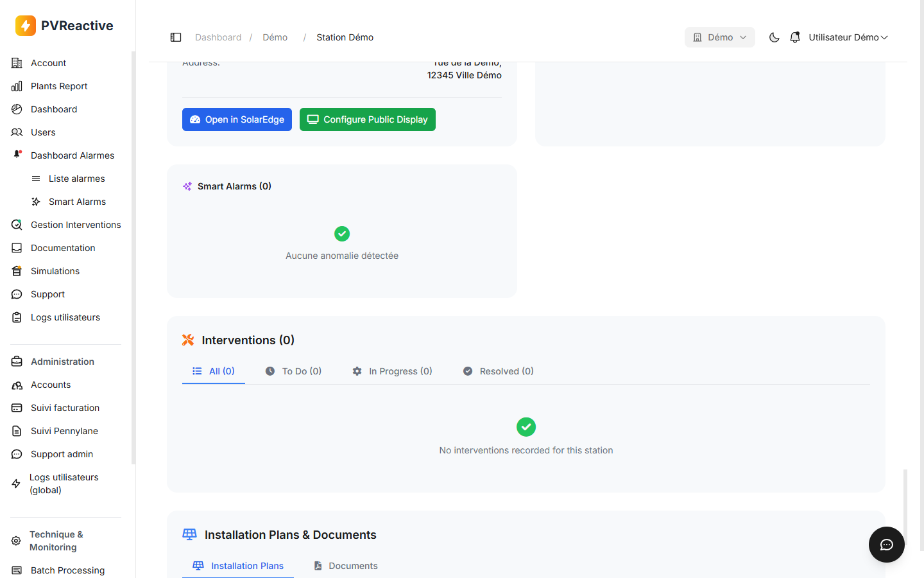Switch to Installation Plans tab
The height and width of the screenshot is (578, 924).
pos(238,566)
